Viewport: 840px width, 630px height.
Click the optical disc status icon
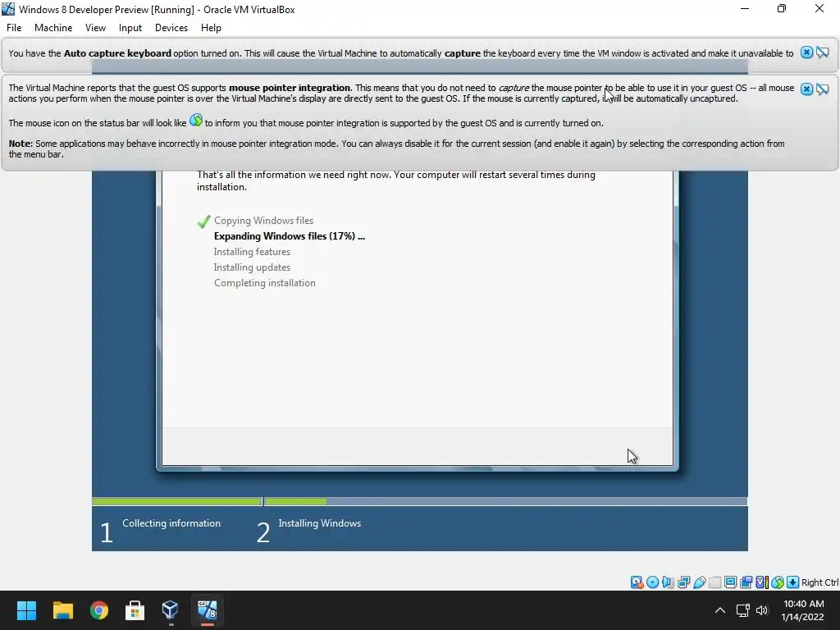click(x=652, y=582)
